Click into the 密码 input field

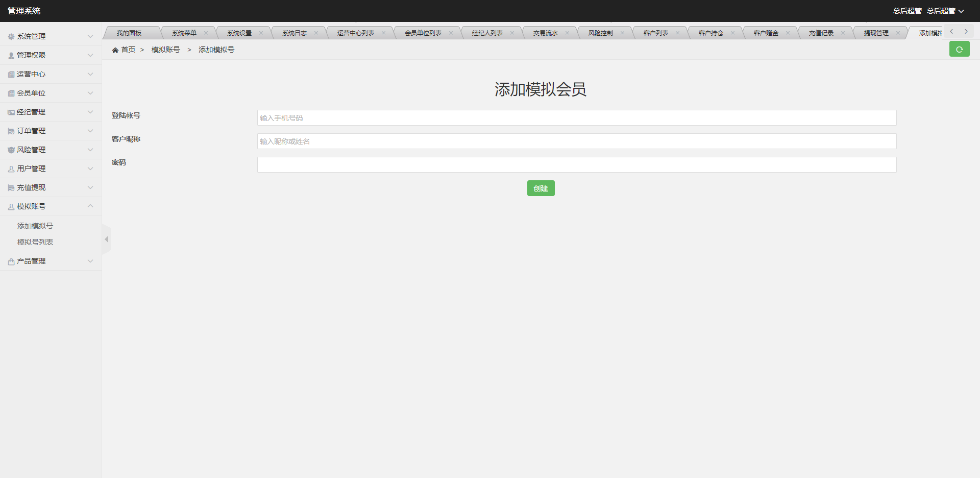pyautogui.click(x=576, y=165)
